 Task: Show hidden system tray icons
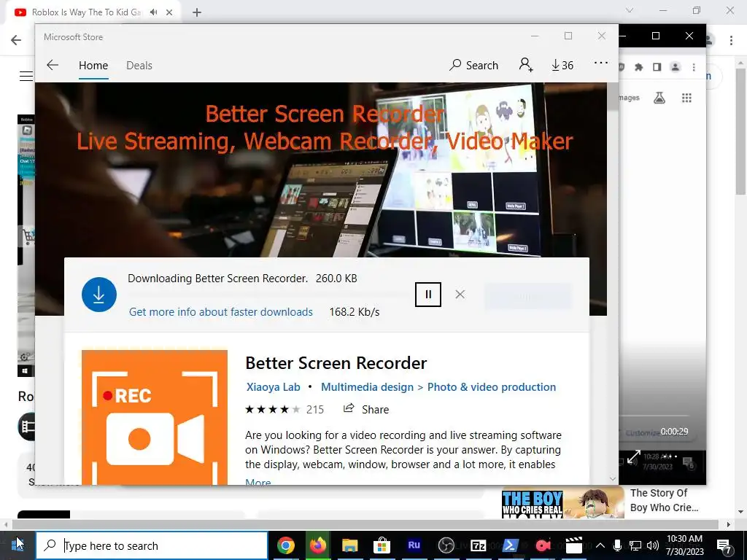(600, 545)
